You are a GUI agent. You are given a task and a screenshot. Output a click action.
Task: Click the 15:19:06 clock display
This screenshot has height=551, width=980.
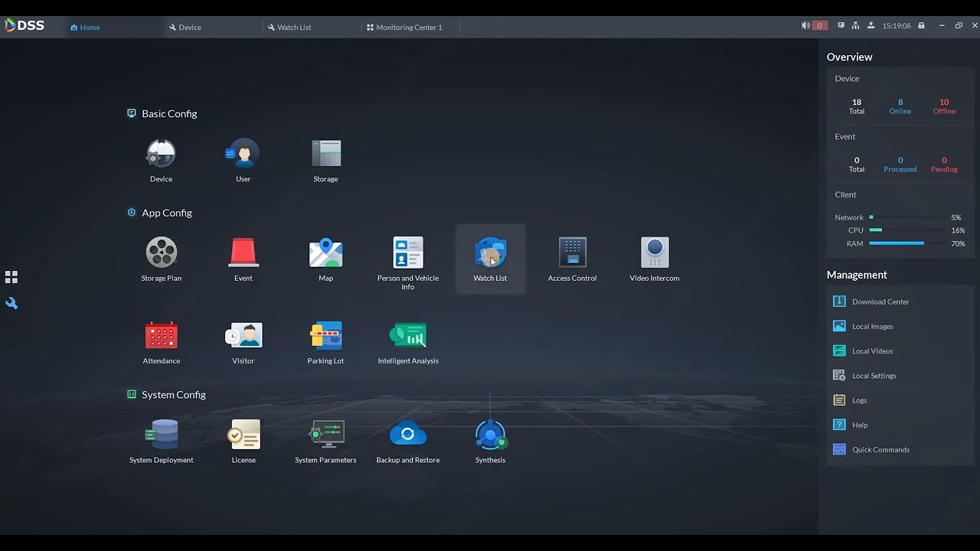click(x=897, y=26)
